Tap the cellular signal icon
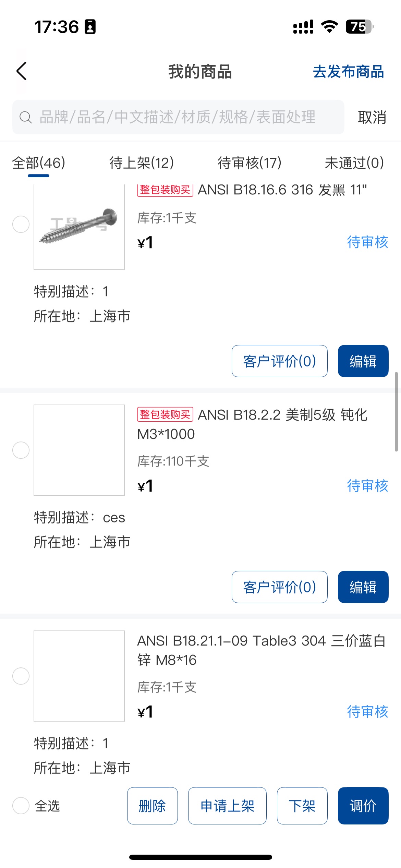 click(303, 26)
